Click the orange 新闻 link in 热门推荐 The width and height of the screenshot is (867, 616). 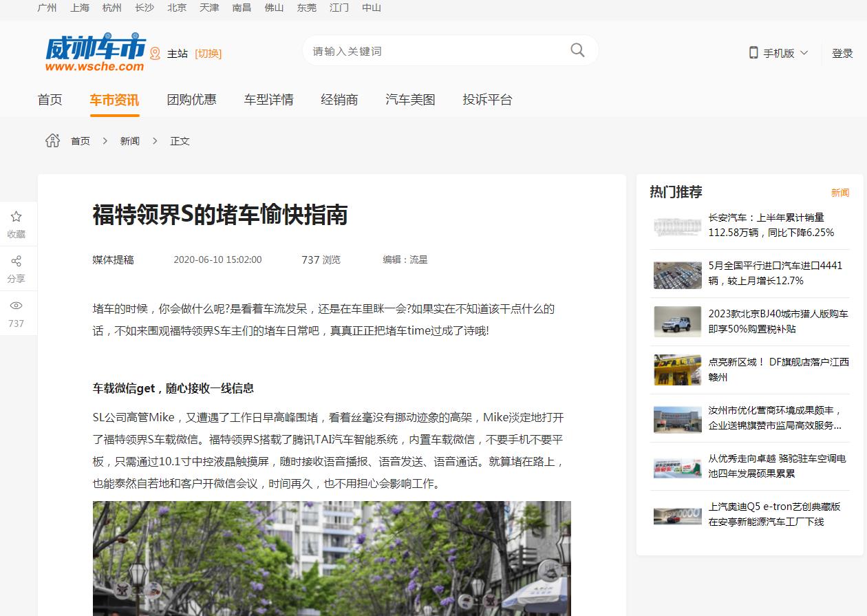[x=840, y=193]
